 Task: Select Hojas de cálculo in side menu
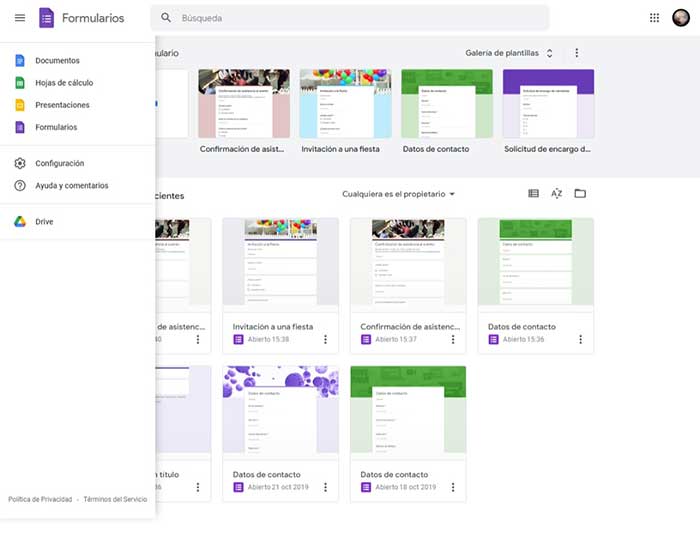coord(64,83)
